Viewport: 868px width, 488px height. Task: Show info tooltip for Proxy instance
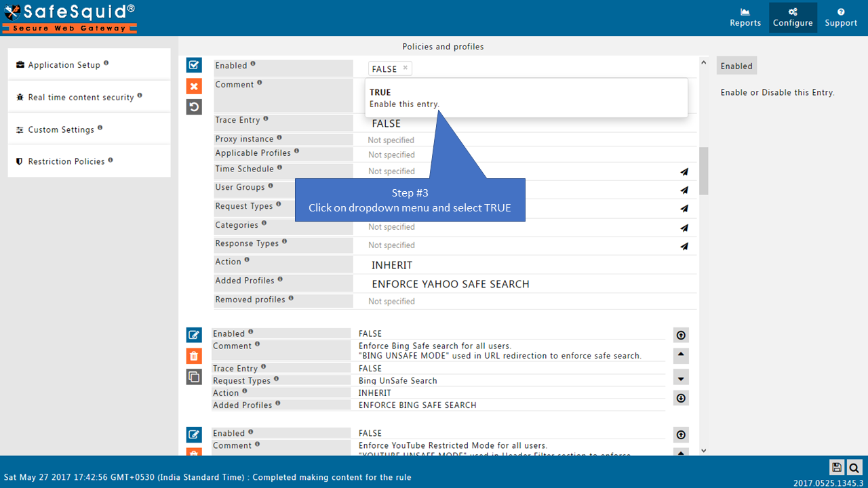279,138
